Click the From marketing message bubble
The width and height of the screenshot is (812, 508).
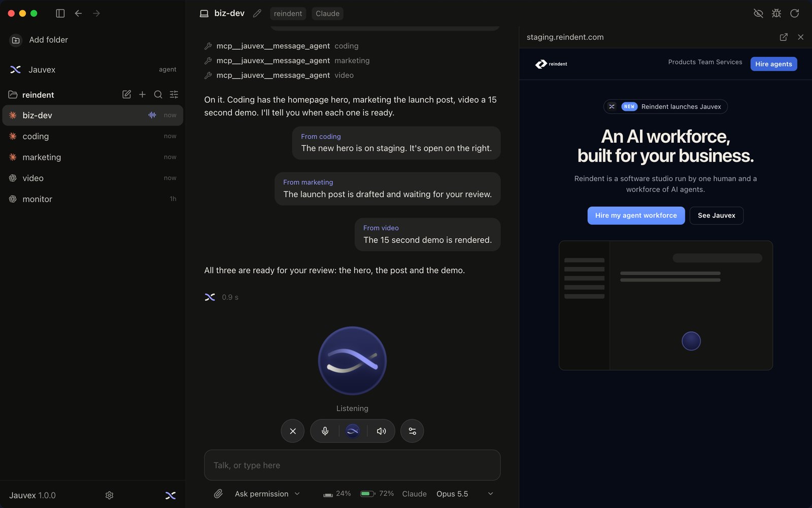388,189
